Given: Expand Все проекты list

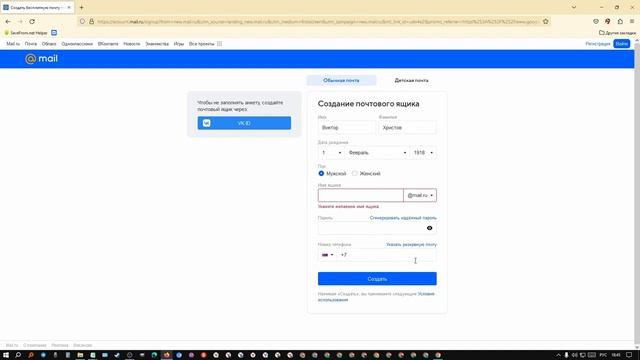Looking at the screenshot, I should coord(205,44).
